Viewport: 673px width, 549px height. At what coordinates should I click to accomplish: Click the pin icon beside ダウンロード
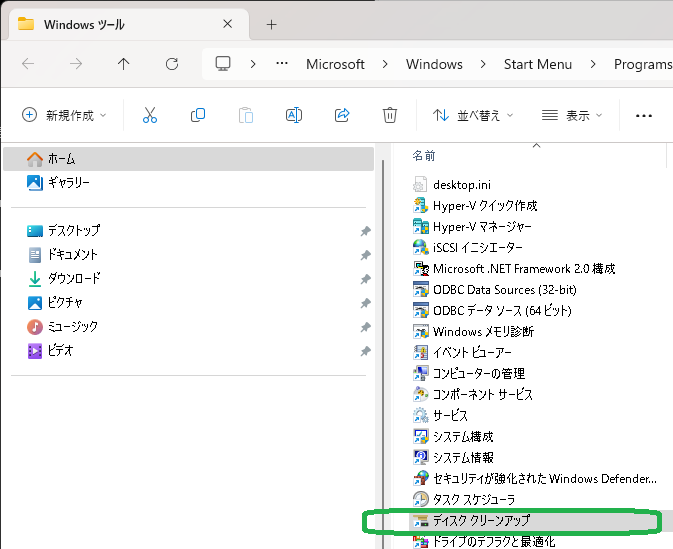click(x=365, y=279)
